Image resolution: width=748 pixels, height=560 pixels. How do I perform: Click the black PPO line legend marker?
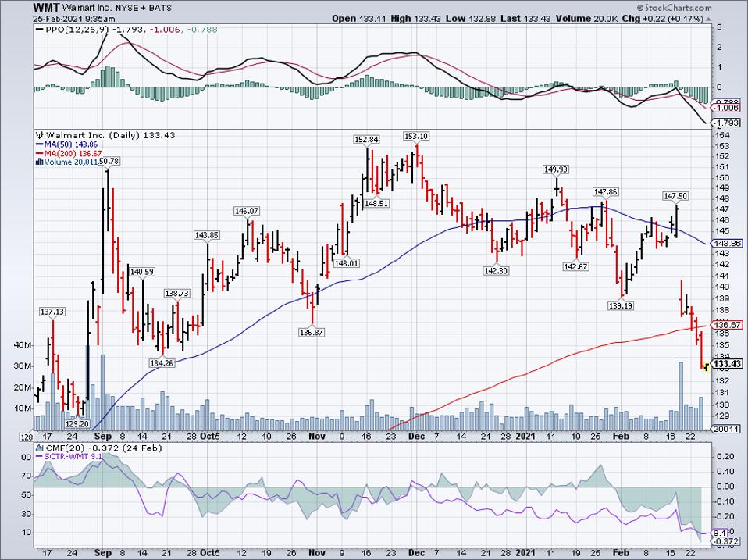tap(38, 30)
